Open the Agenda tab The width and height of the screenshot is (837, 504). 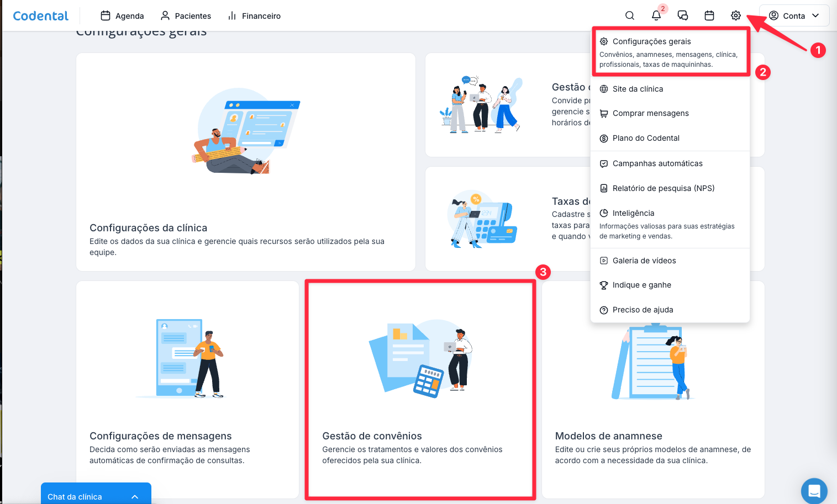click(x=122, y=15)
